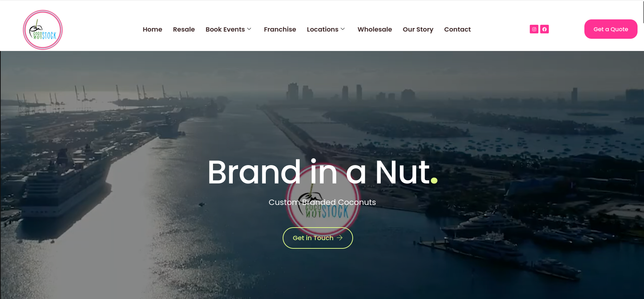The height and width of the screenshot is (299, 644).
Task: Expand the Locations chevron
Action: (343, 29)
